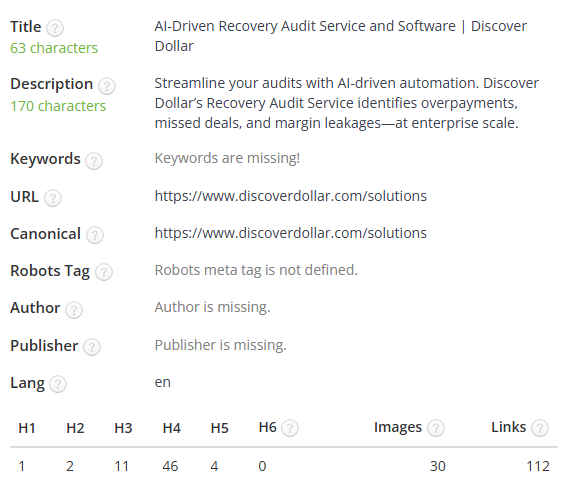Image resolution: width=565 pixels, height=483 pixels.
Task: Open the Canonical discoverdollar.com/solutions link
Action: pyautogui.click(x=290, y=233)
